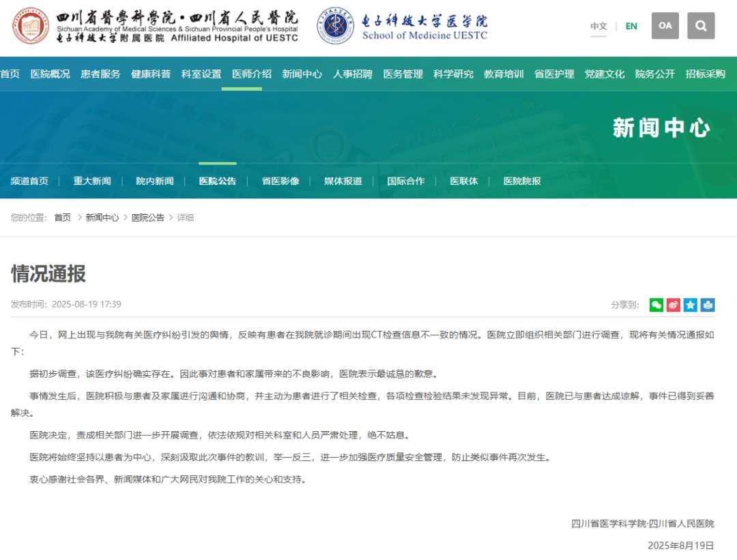Click publish time 2025-08-19 17:39

click(66, 304)
